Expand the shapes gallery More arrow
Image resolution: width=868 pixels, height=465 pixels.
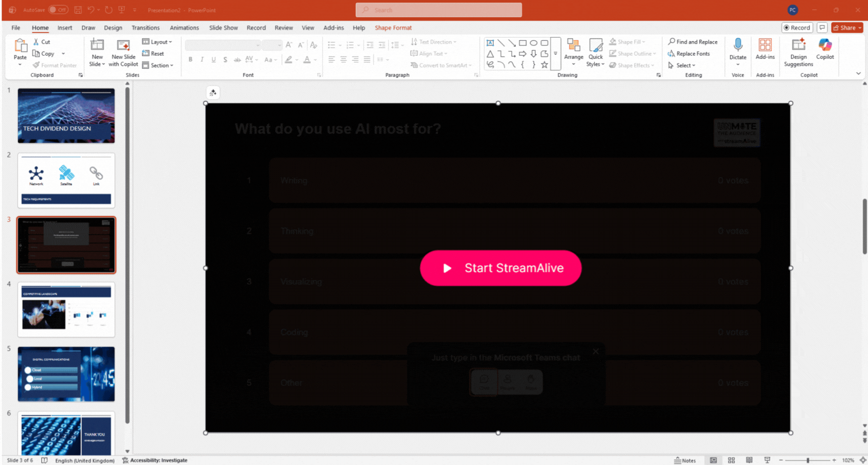pos(555,53)
